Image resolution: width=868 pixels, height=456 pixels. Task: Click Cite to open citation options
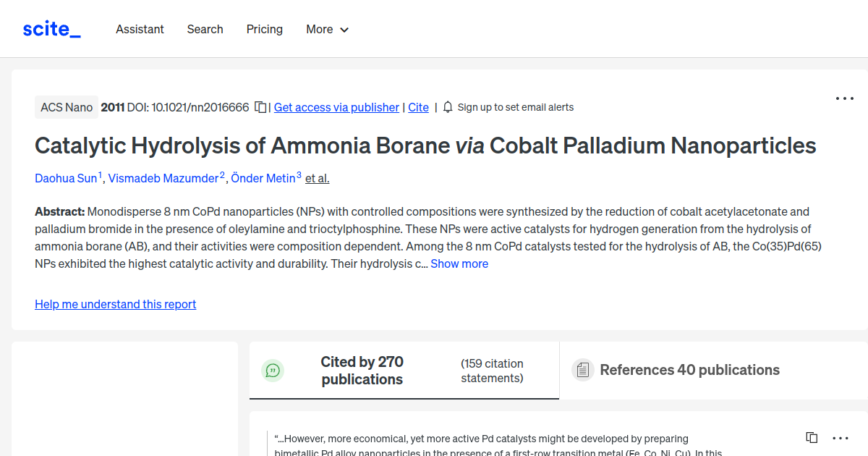point(418,106)
